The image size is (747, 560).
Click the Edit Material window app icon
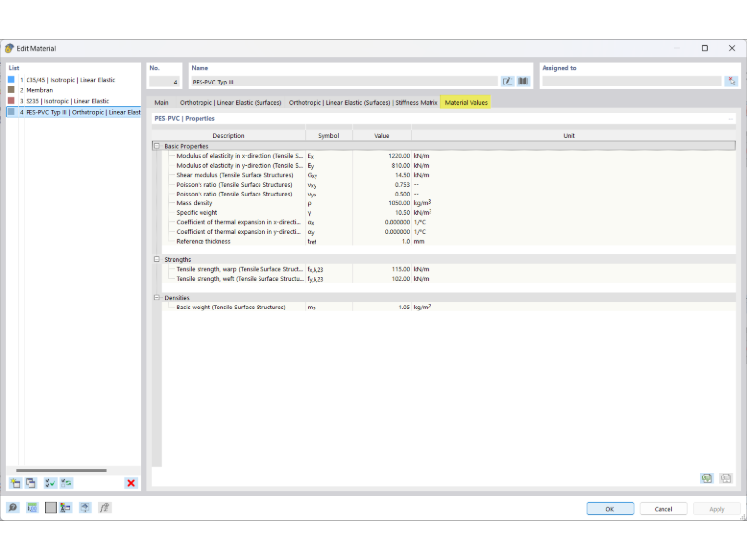(x=9, y=48)
